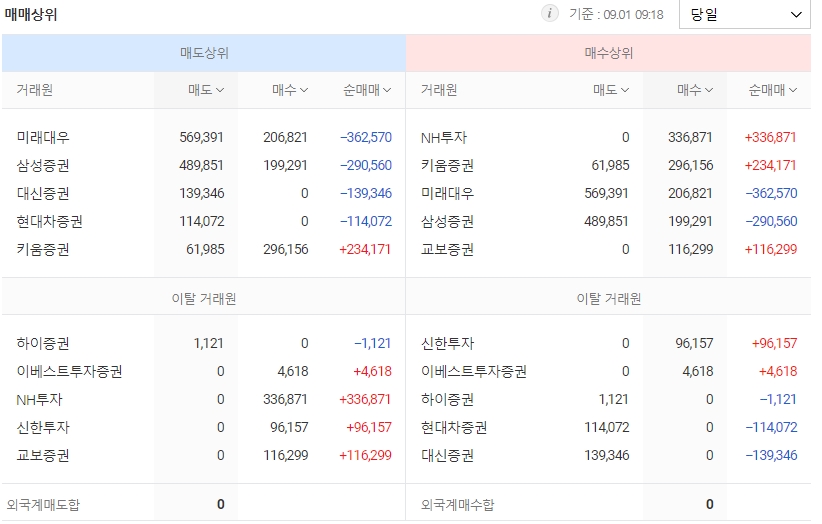
Task: Sort 매도상위 table by 순매매 column
Action: pos(366,90)
